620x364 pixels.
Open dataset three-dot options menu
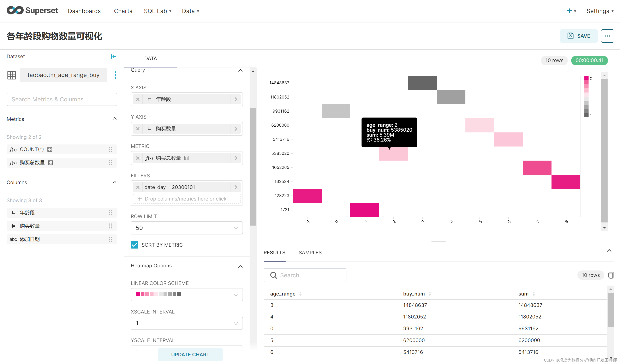[115, 75]
